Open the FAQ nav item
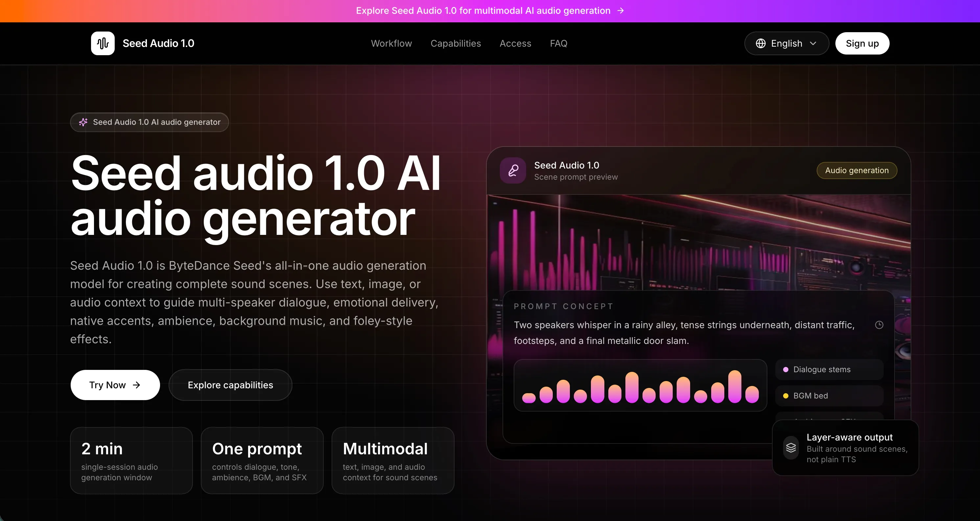 tap(558, 43)
